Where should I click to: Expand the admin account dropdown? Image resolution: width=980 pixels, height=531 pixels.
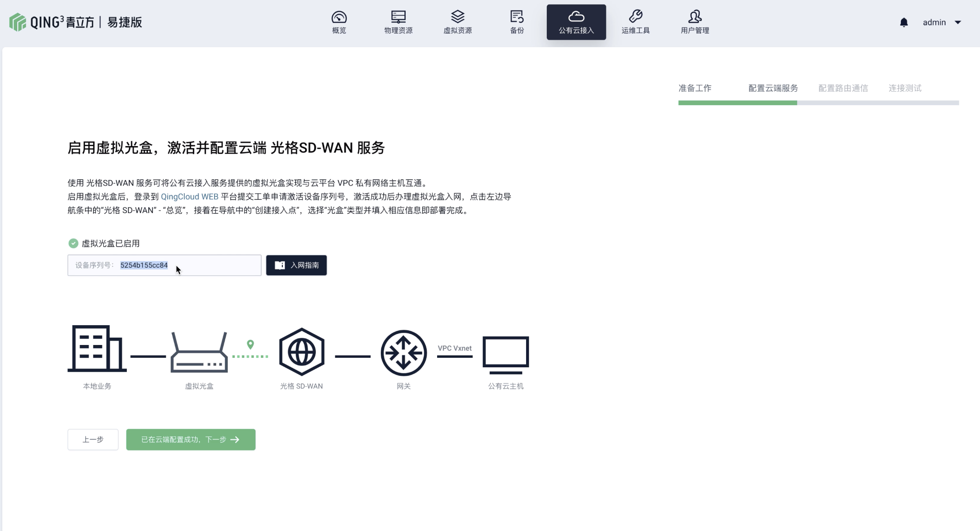pyautogui.click(x=941, y=22)
